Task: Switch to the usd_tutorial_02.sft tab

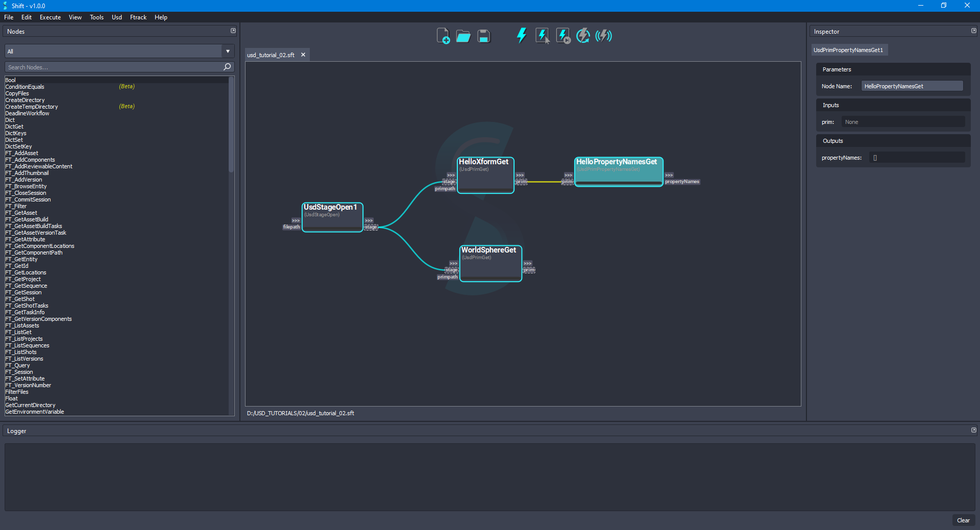Action: (x=271, y=55)
